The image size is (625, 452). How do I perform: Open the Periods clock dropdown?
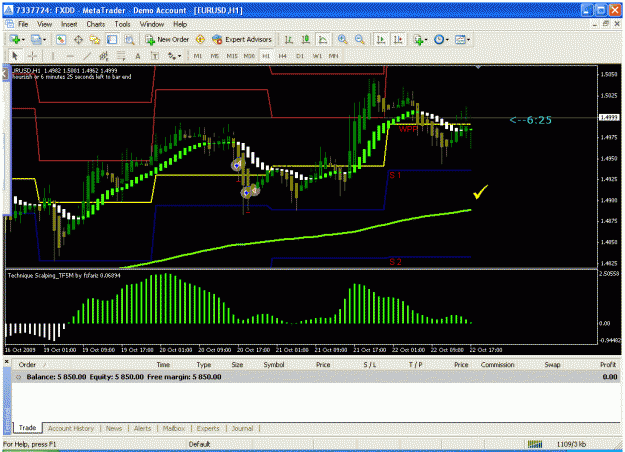pyautogui.click(x=441, y=39)
